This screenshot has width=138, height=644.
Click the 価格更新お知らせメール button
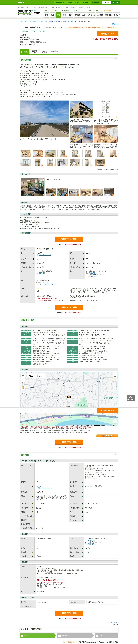click(x=76, y=27)
